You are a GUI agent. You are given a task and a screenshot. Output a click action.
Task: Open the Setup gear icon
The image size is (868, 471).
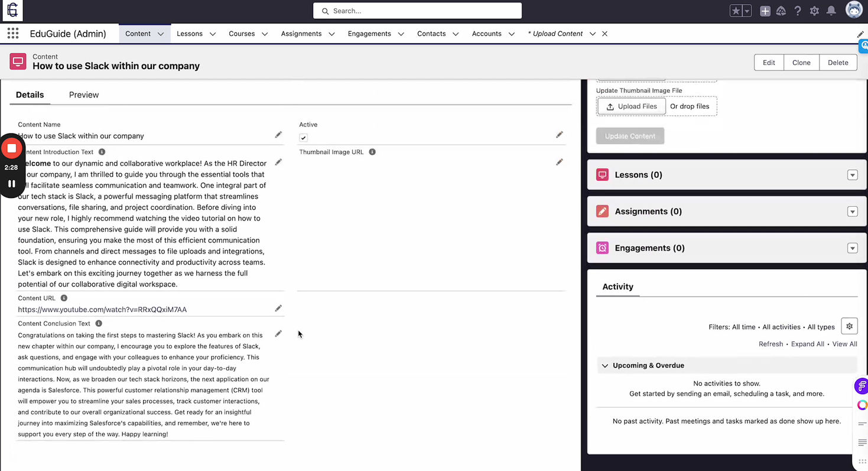(x=814, y=11)
